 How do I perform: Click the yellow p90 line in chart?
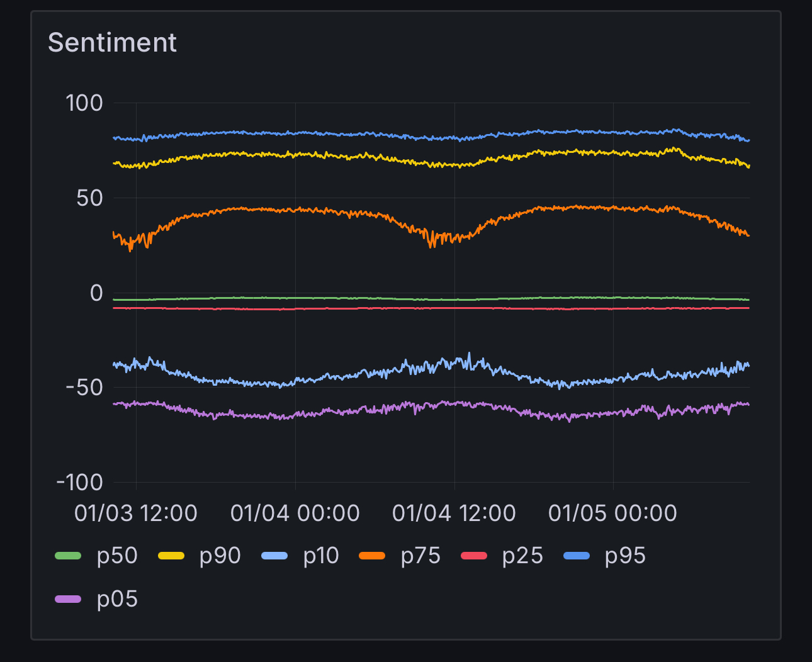click(x=252, y=154)
